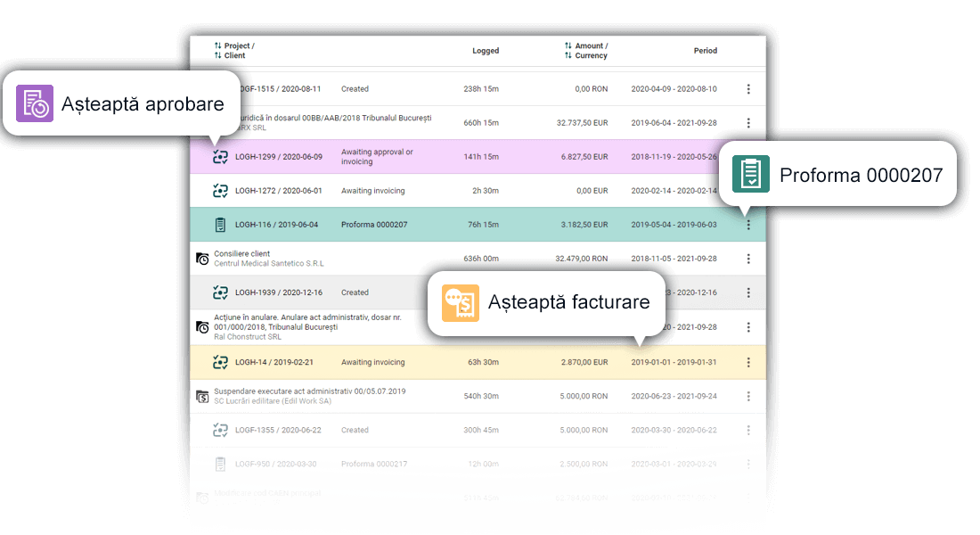Click the billing icon beside Suspendare executare
This screenshot has width=980, height=535.
point(202,396)
